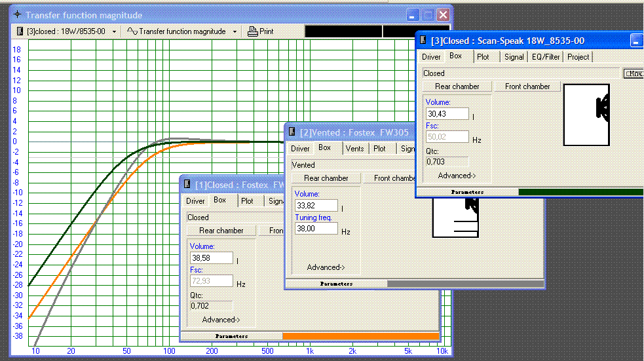The height and width of the screenshot is (361, 644).
Task: Click the Fsc field showing 50,02
Action: [447, 137]
